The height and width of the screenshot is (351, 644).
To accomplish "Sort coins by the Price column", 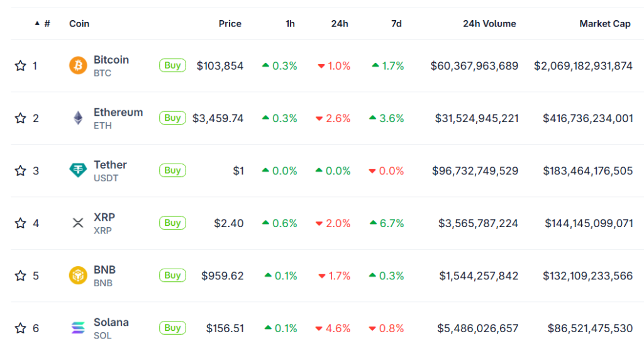I will (x=230, y=24).
